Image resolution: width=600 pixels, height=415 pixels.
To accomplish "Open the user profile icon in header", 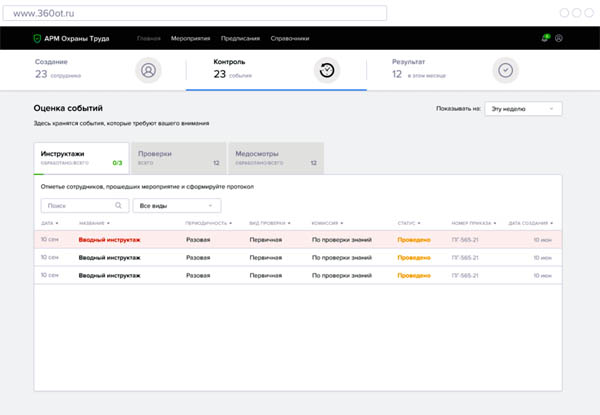I will (x=559, y=38).
